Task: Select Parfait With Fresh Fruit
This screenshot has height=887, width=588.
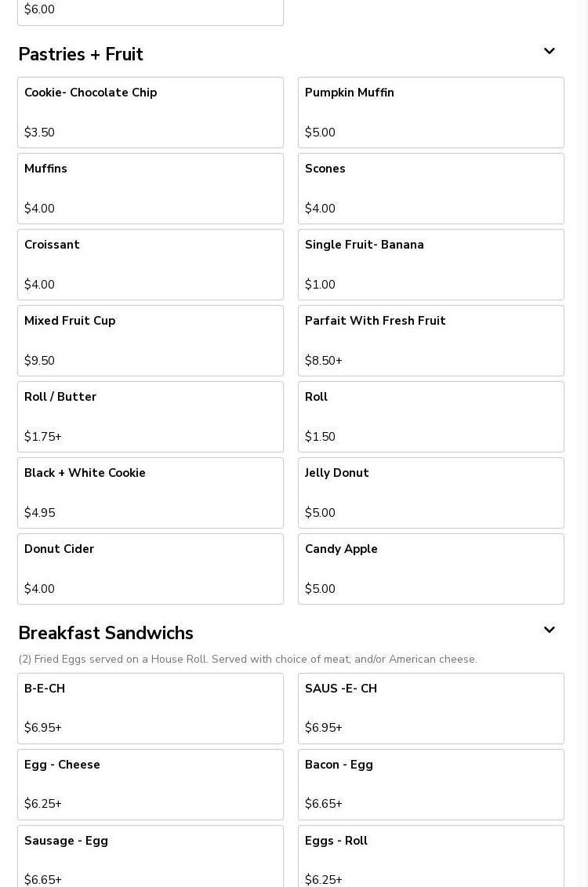Action: pyautogui.click(x=431, y=340)
